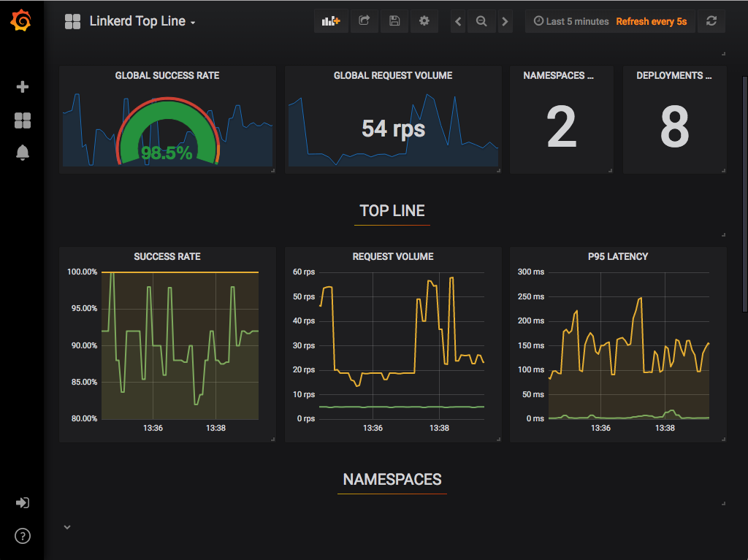This screenshot has width=748, height=560.
Task: Open Alerting via the bell icon
Action: tap(22, 153)
